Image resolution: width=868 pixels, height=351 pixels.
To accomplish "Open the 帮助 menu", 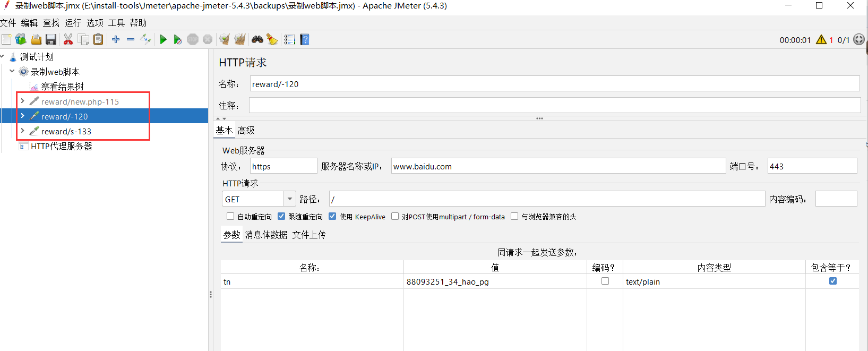I will pos(138,23).
